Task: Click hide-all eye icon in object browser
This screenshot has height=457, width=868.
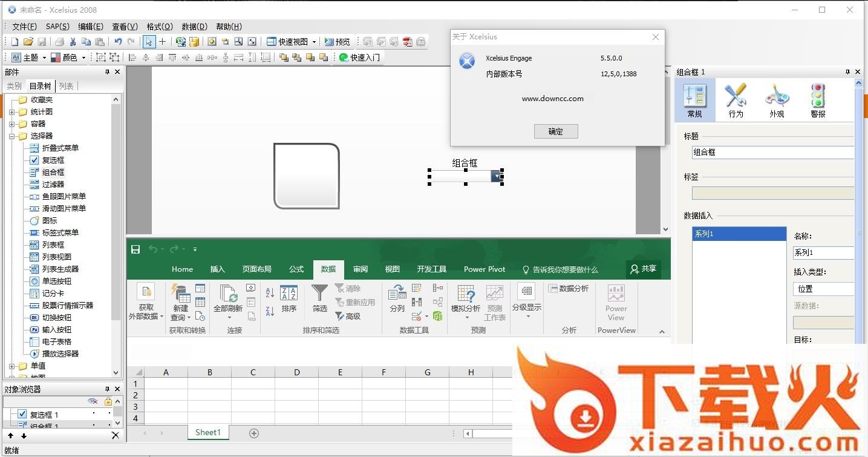Action: (93, 401)
